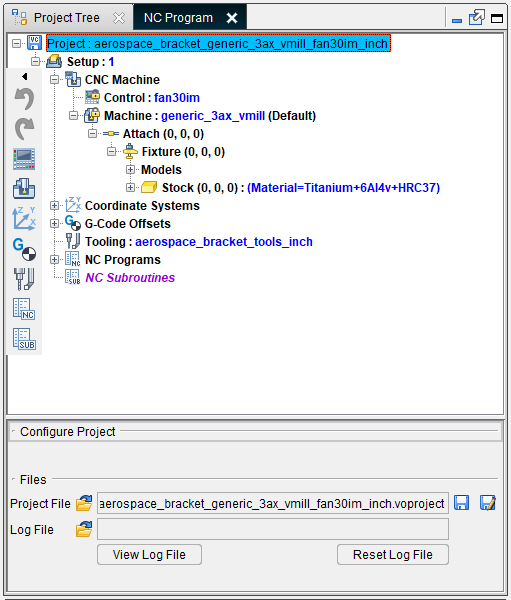Switch to the Project Tree tab
The width and height of the screenshot is (511, 600).
coord(68,18)
